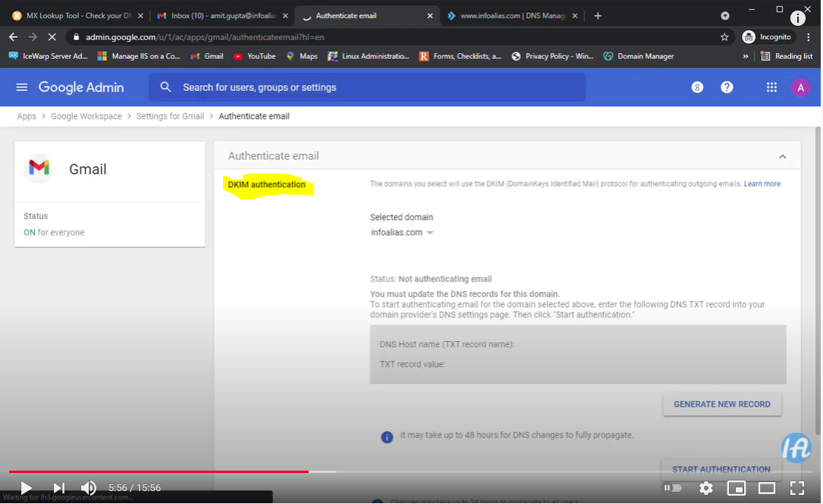The image size is (823, 504).
Task: Click the Start Authentication button
Action: pos(721,469)
